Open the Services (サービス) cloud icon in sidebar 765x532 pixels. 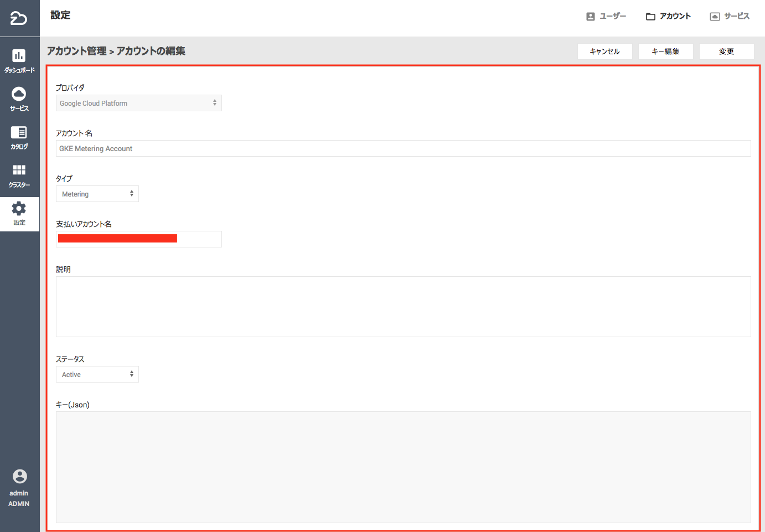pyautogui.click(x=19, y=94)
